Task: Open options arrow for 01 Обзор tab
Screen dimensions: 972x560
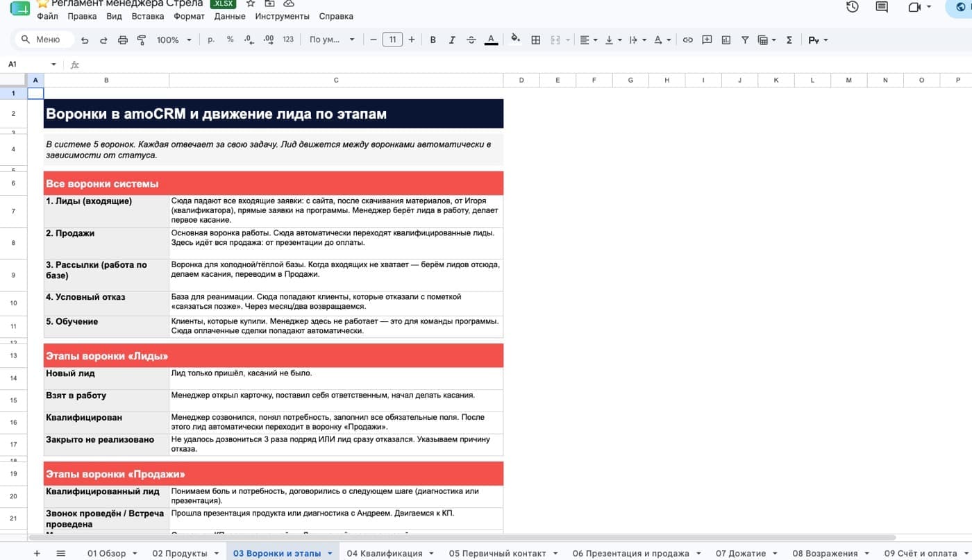Action: tap(135, 553)
